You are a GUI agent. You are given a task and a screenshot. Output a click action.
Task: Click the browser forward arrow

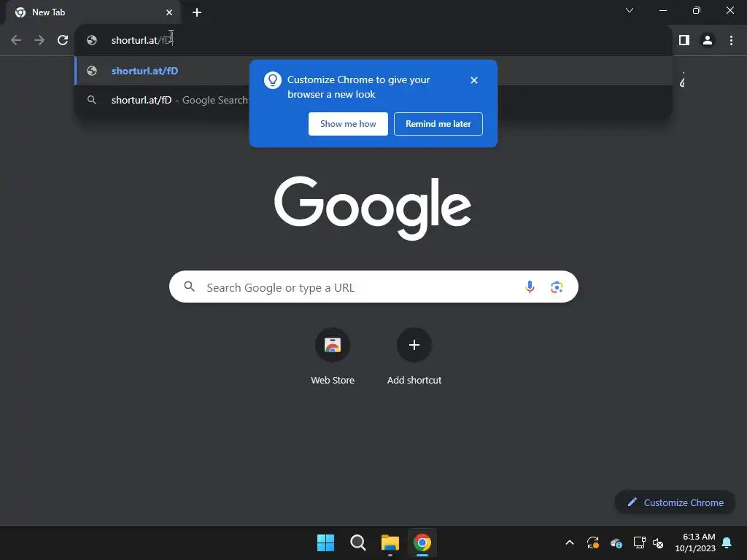tap(39, 40)
